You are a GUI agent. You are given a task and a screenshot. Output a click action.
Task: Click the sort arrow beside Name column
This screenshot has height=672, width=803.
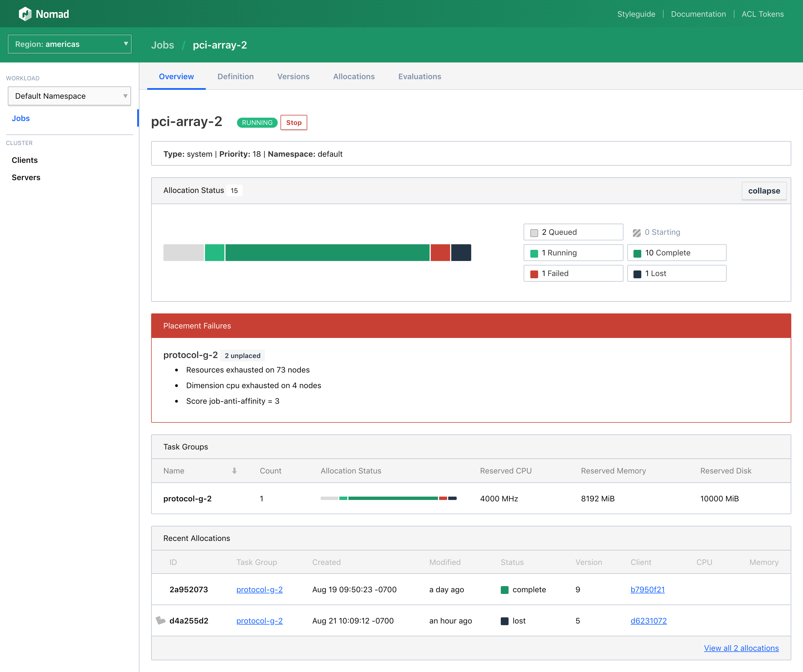[x=234, y=471]
